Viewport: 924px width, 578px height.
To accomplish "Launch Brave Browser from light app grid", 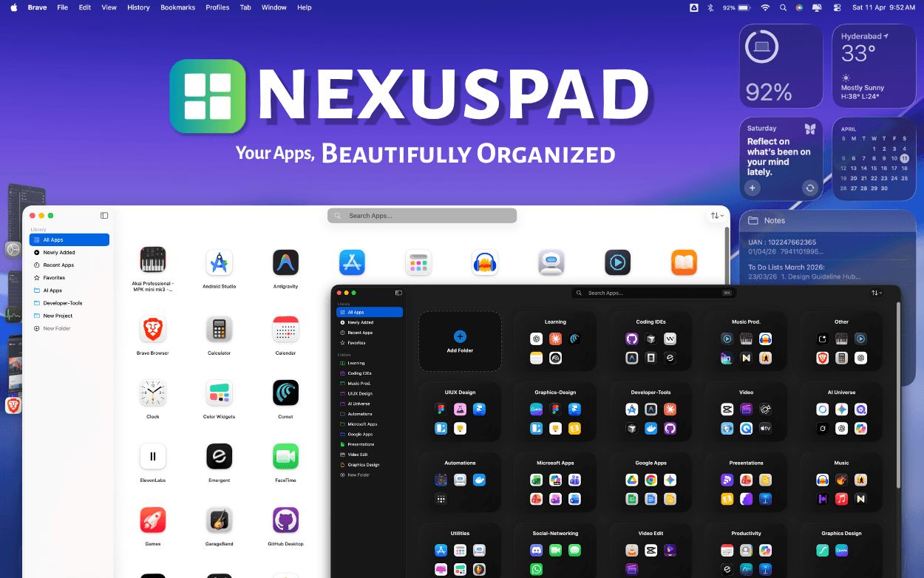I will pos(153,329).
